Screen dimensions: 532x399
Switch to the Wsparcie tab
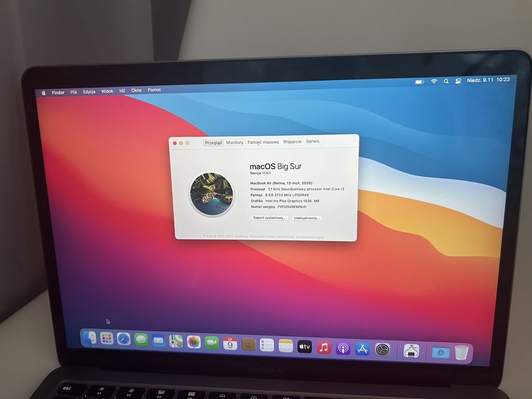click(292, 141)
